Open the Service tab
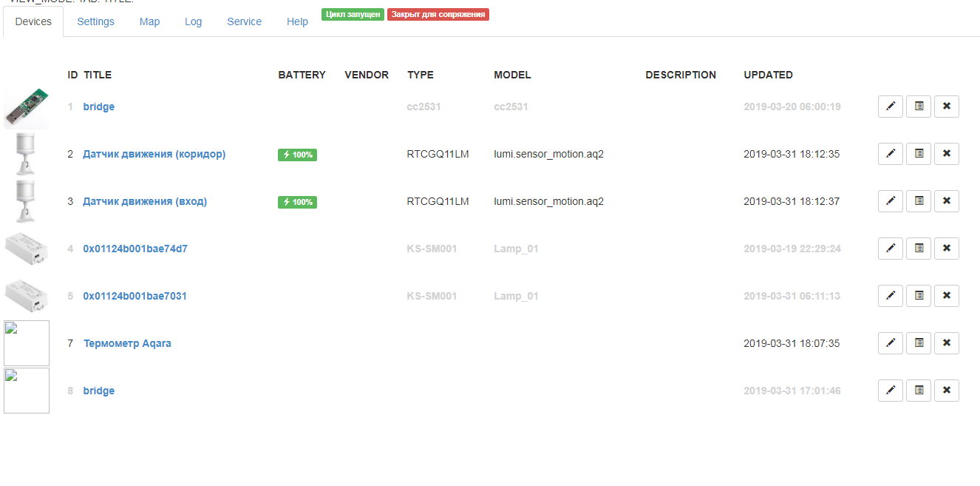 click(245, 21)
